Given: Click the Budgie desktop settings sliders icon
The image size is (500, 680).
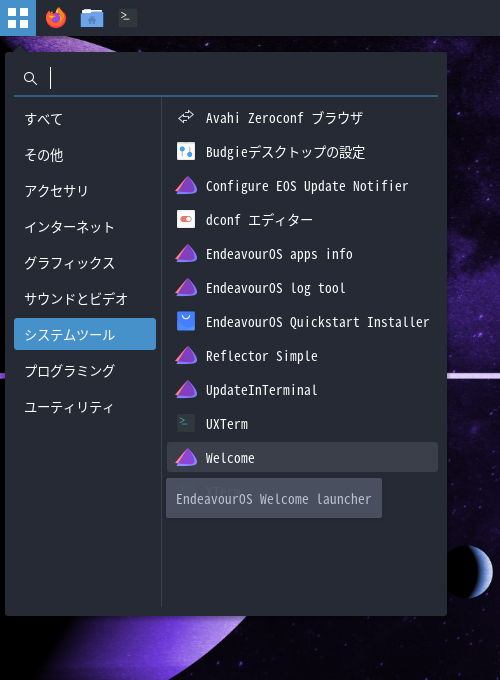Looking at the screenshot, I should pos(186,151).
